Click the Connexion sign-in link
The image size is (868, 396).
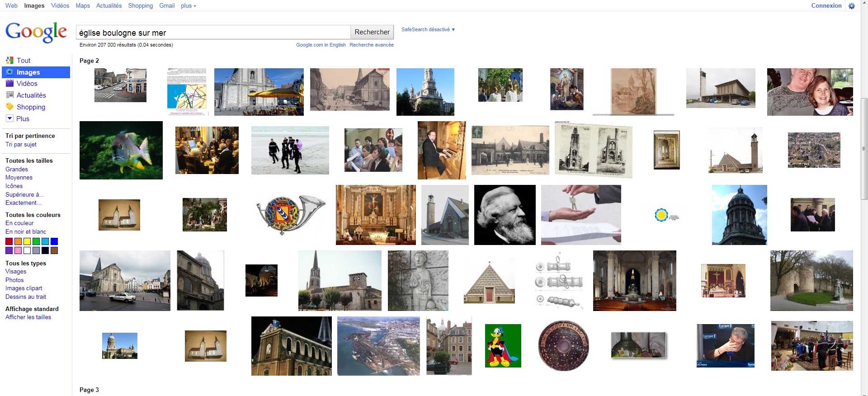(x=826, y=5)
